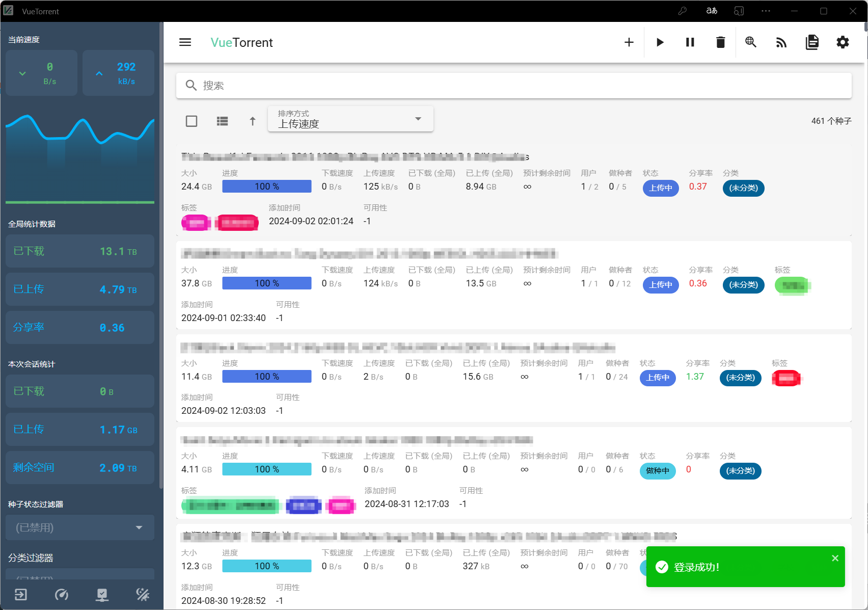Click the first torrent's 100% progress bar

coord(266,187)
